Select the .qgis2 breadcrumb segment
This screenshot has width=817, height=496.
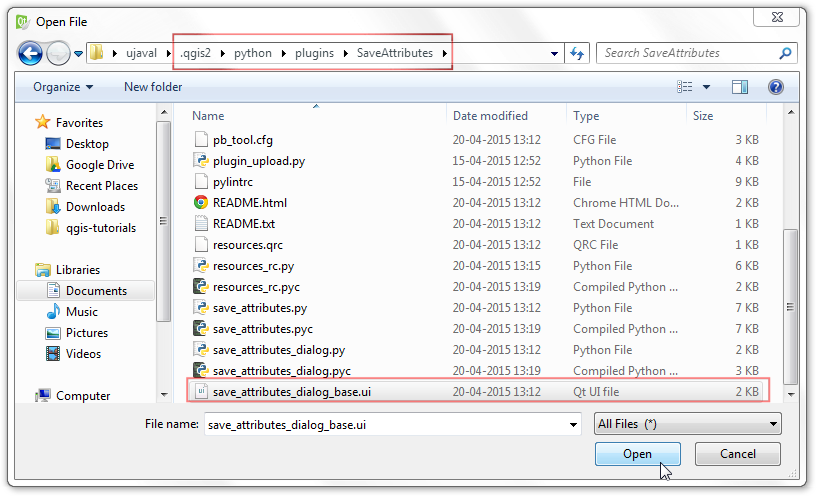pyautogui.click(x=195, y=53)
